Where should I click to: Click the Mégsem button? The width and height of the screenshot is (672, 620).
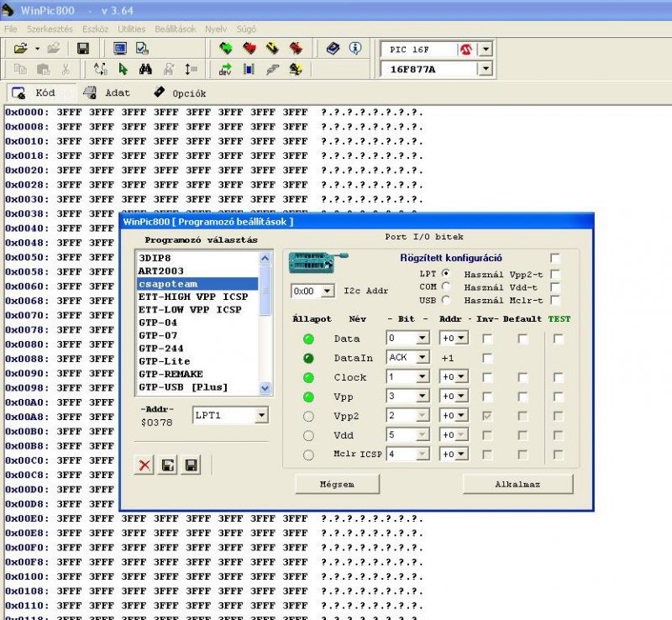(x=338, y=484)
